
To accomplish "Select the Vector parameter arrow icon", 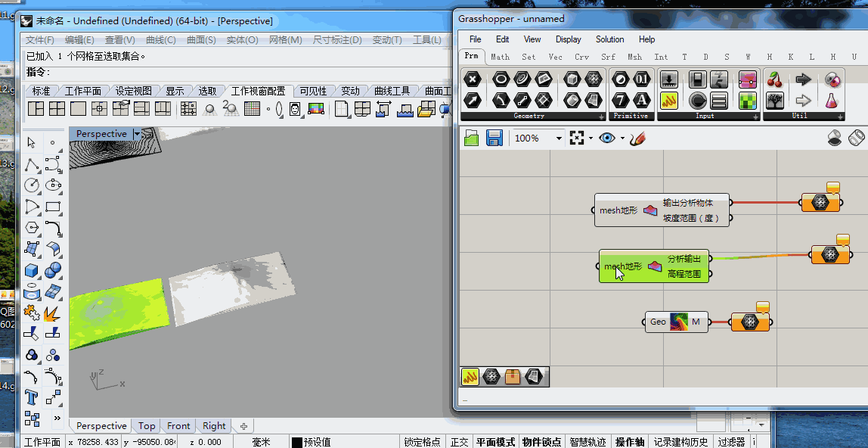I will [x=473, y=100].
